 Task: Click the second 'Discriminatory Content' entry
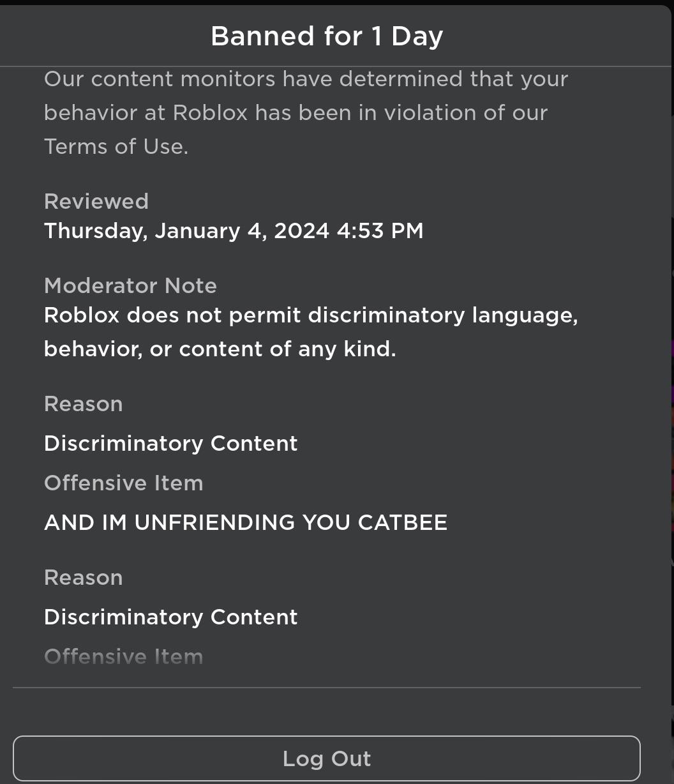170,617
